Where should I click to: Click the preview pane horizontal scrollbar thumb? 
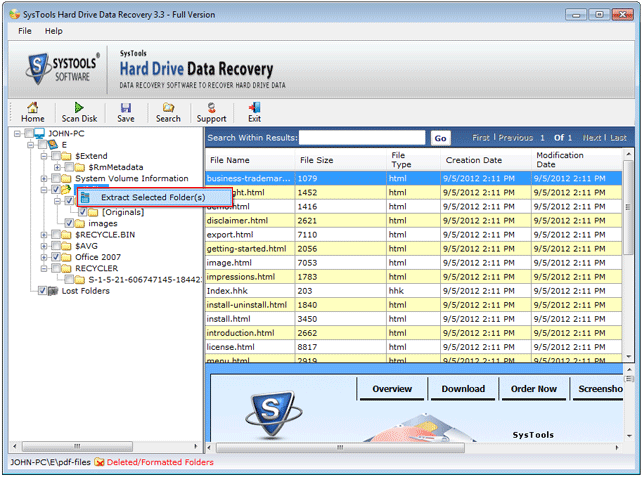[340, 448]
